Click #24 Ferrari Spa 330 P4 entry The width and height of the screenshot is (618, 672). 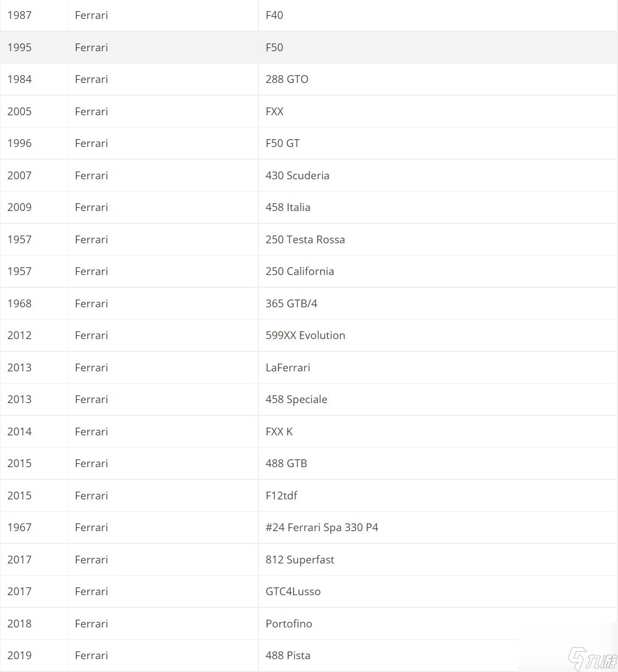(322, 527)
